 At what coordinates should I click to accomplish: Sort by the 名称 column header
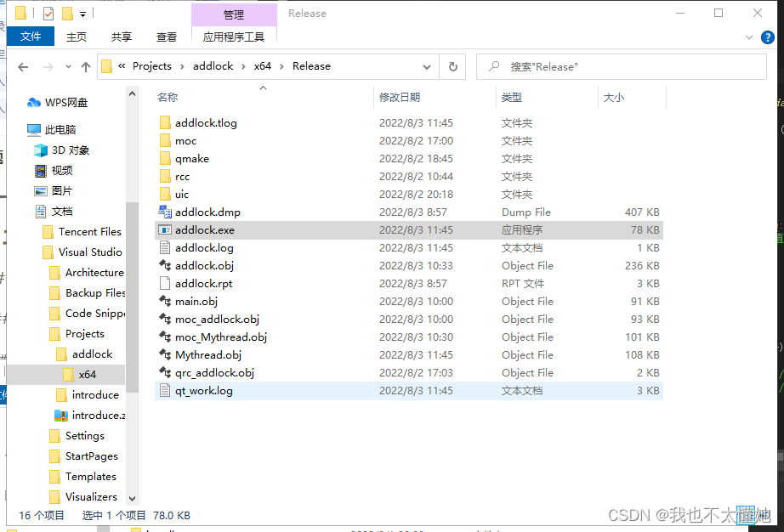click(168, 98)
